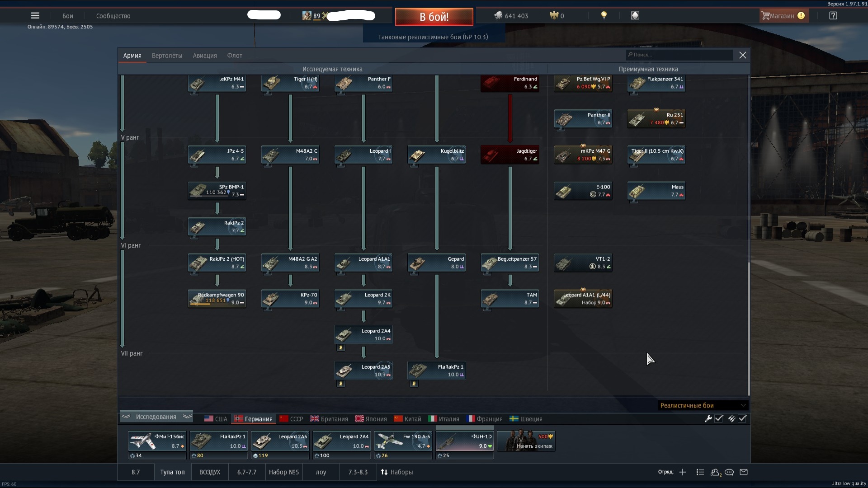
Task: Switch to the Вертолёты tab
Action: [x=167, y=56]
